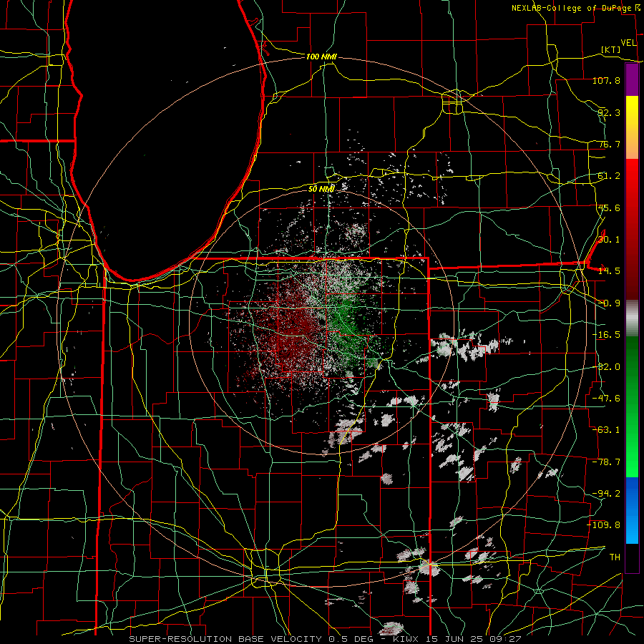
Task: Click the 100 NMI range ring label
Action: (321, 57)
